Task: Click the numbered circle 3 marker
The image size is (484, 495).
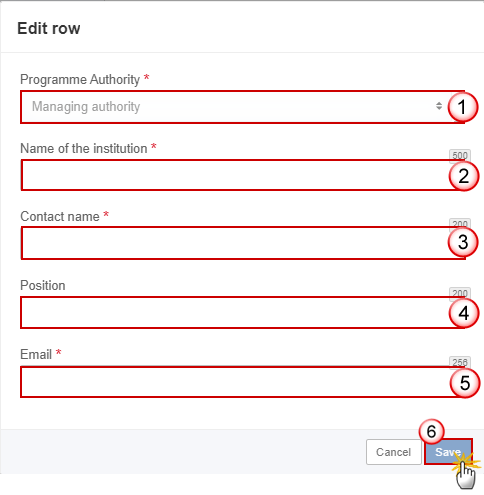Action: tap(463, 242)
